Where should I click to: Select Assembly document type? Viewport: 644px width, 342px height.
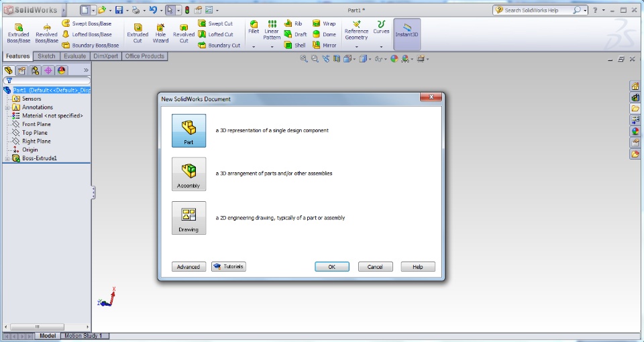click(x=189, y=174)
